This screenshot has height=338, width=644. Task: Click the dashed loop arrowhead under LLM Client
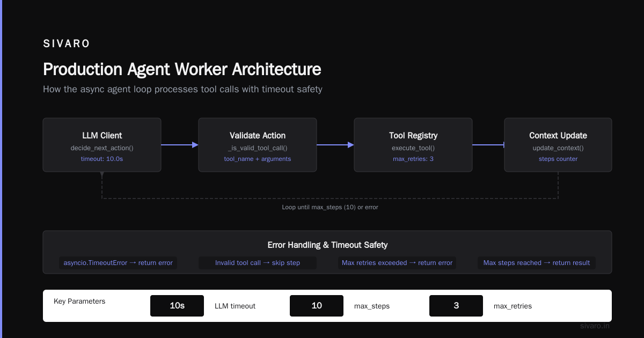point(102,175)
